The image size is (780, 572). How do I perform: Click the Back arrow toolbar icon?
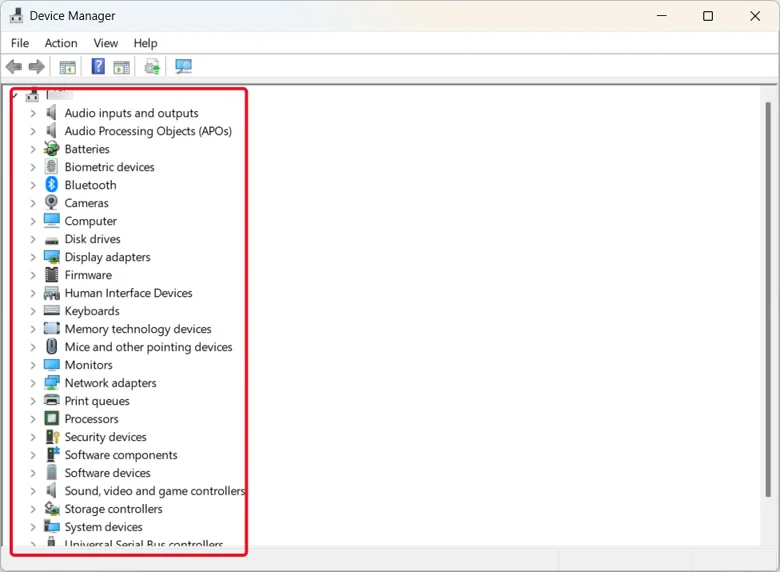click(x=14, y=66)
